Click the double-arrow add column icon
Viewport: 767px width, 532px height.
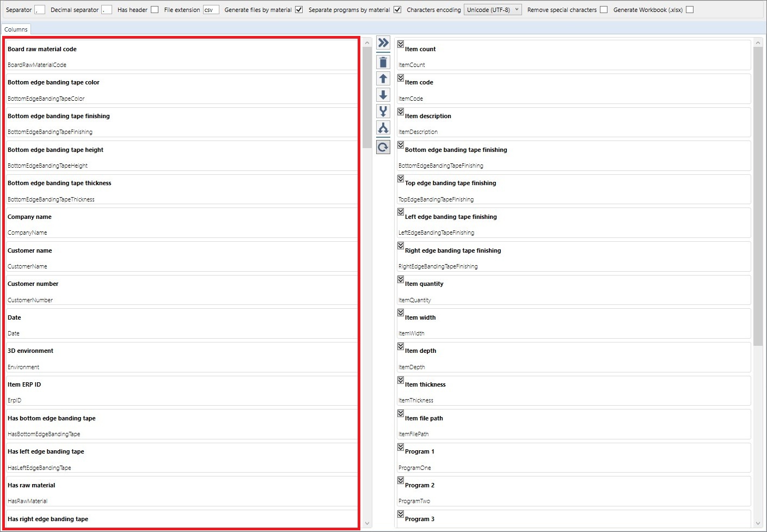pyautogui.click(x=383, y=43)
